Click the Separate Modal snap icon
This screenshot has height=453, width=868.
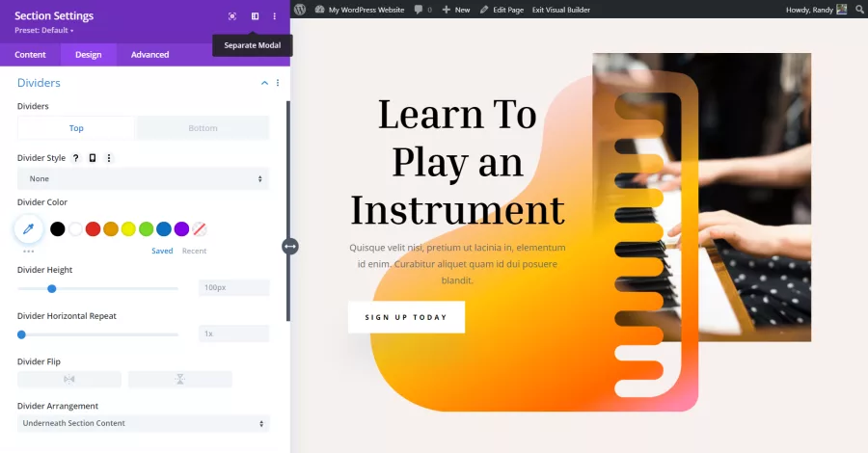coord(255,16)
